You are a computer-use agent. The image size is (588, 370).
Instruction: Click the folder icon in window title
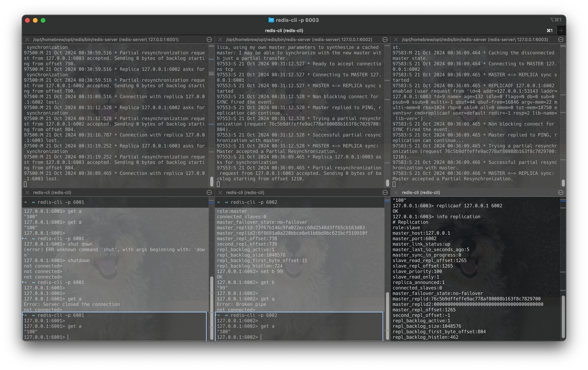coord(271,20)
